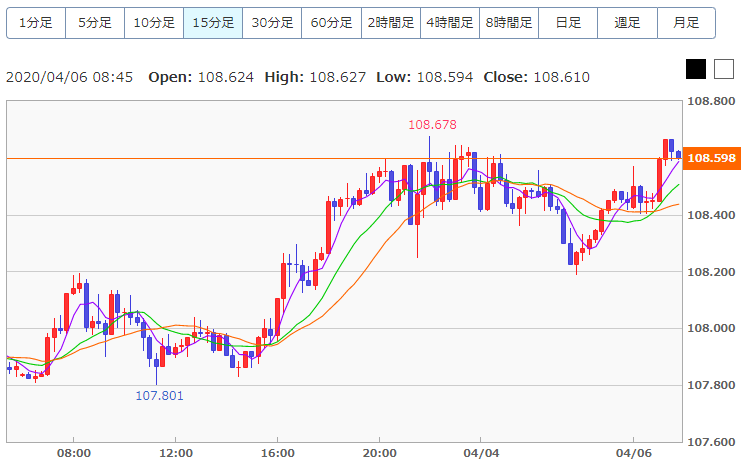Click the 107.600 price axis label
The height and width of the screenshot is (465, 749).
[711, 442]
